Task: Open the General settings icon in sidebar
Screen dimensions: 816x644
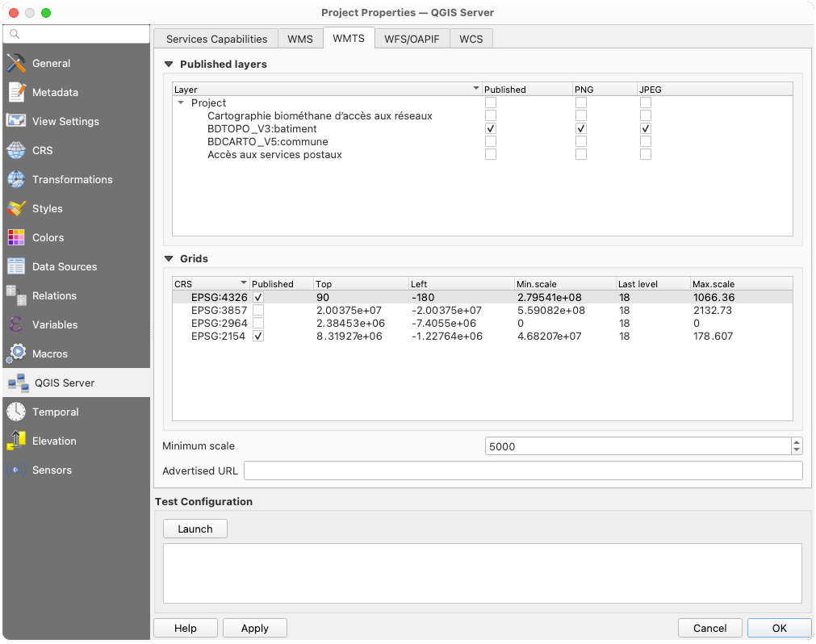Action: 16,63
